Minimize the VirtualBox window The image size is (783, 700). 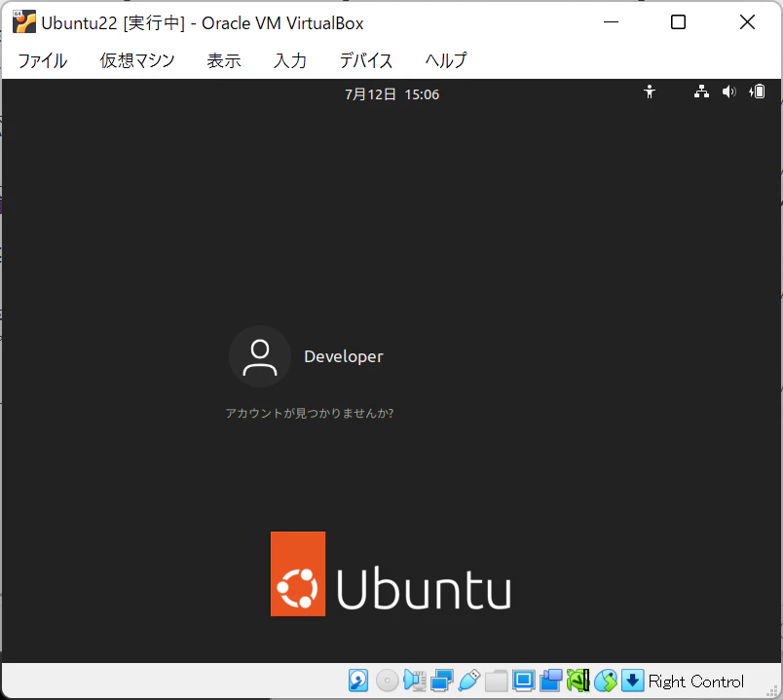pyautogui.click(x=612, y=22)
